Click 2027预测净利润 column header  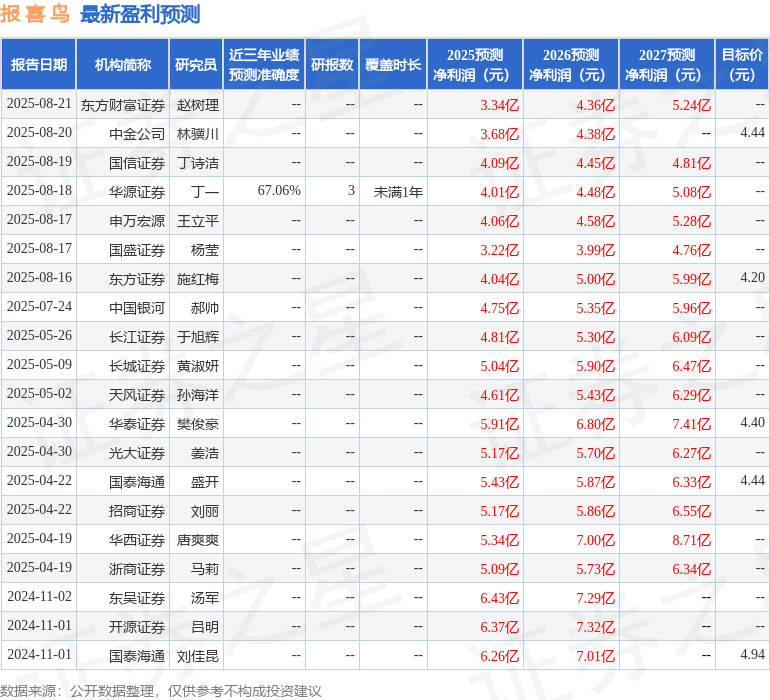pyautogui.click(x=667, y=65)
